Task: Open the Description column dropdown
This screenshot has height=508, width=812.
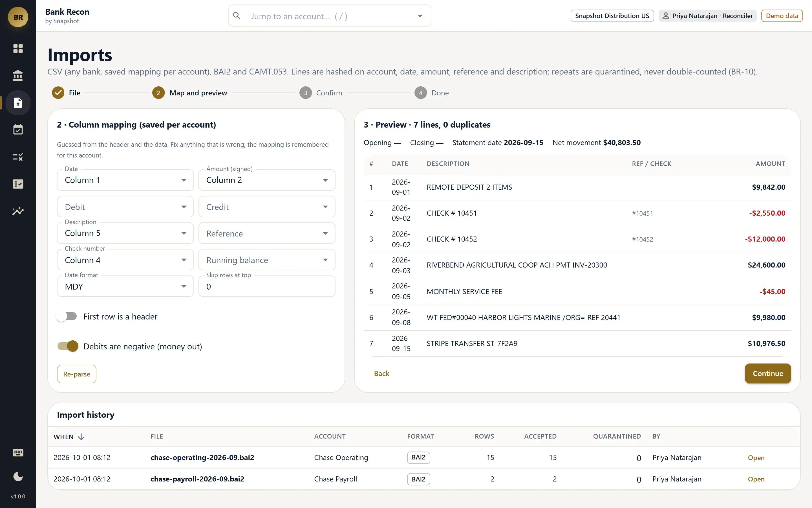Action: [125, 233]
